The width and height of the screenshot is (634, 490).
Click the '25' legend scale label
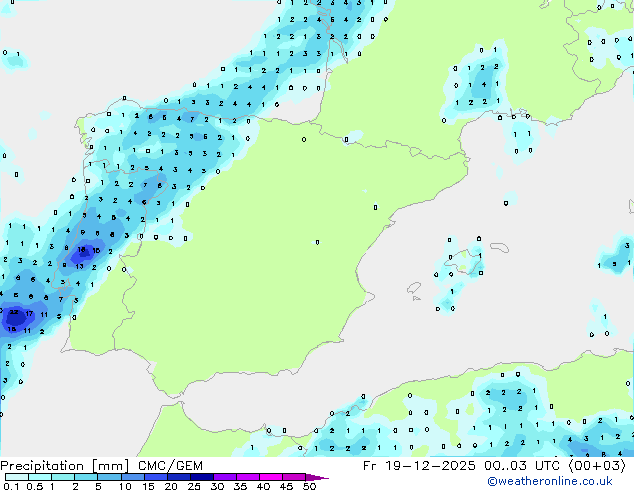(x=194, y=486)
